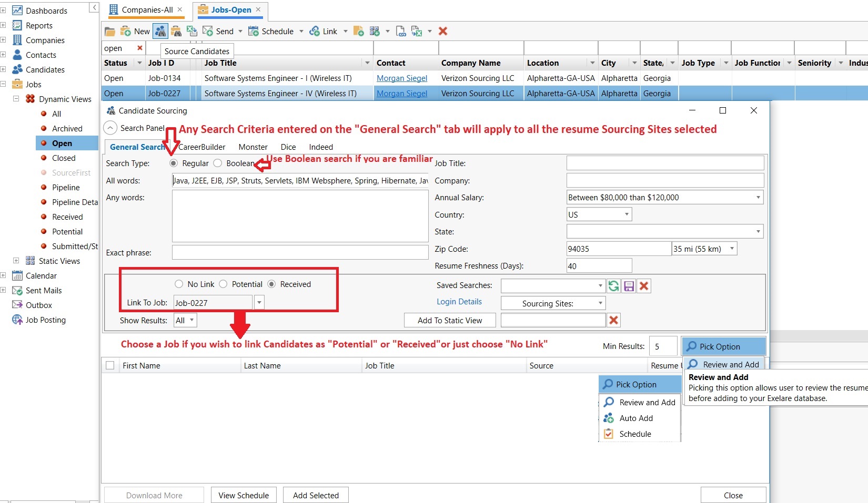Image resolution: width=868 pixels, height=503 pixels.
Task: Open the zip code radius dropdown
Action: 732,249
